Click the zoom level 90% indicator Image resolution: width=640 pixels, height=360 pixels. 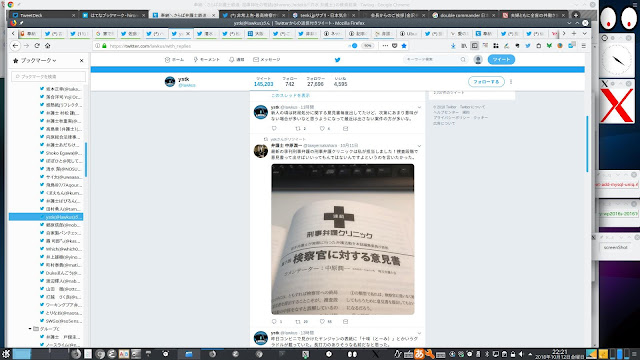tap(368, 46)
